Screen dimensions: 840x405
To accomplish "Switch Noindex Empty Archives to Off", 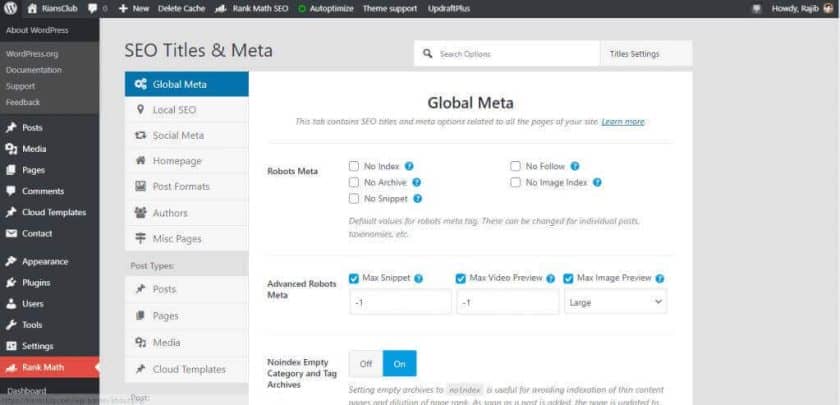I will 366,364.
